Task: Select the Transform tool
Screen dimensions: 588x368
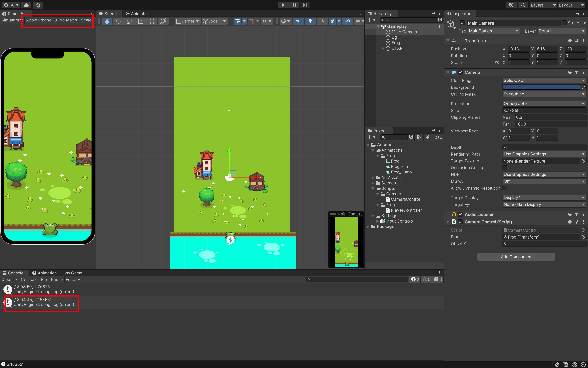Action: click(x=163, y=21)
